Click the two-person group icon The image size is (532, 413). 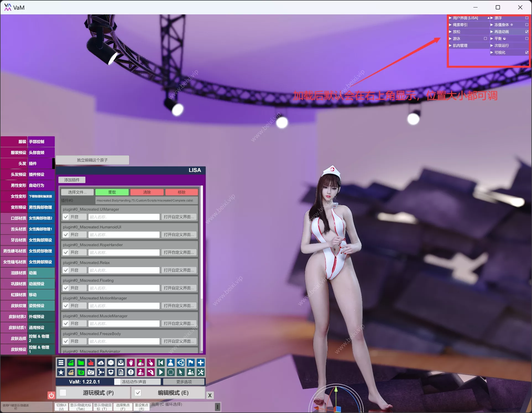pos(191,372)
